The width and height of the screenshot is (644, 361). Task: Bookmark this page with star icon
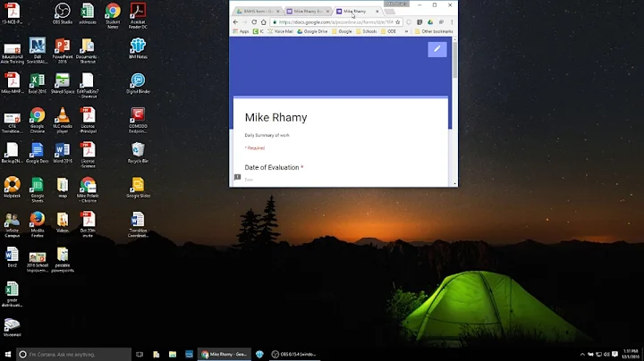click(x=397, y=22)
